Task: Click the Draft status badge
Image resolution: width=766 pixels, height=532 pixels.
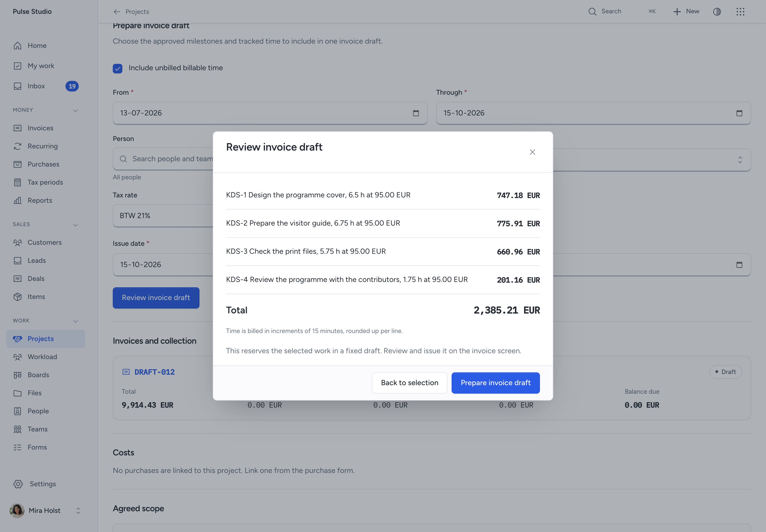Action: [725, 372]
